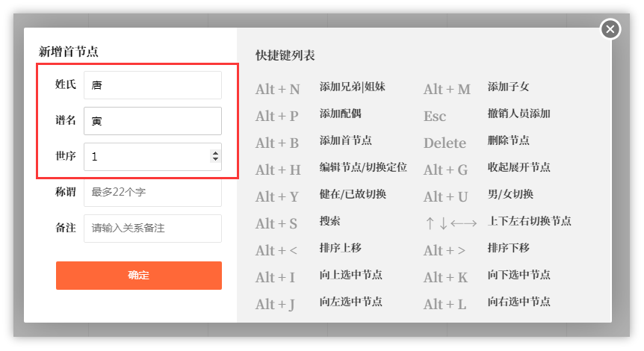Click the 添加兄弟|姐妹 label

pos(353,87)
